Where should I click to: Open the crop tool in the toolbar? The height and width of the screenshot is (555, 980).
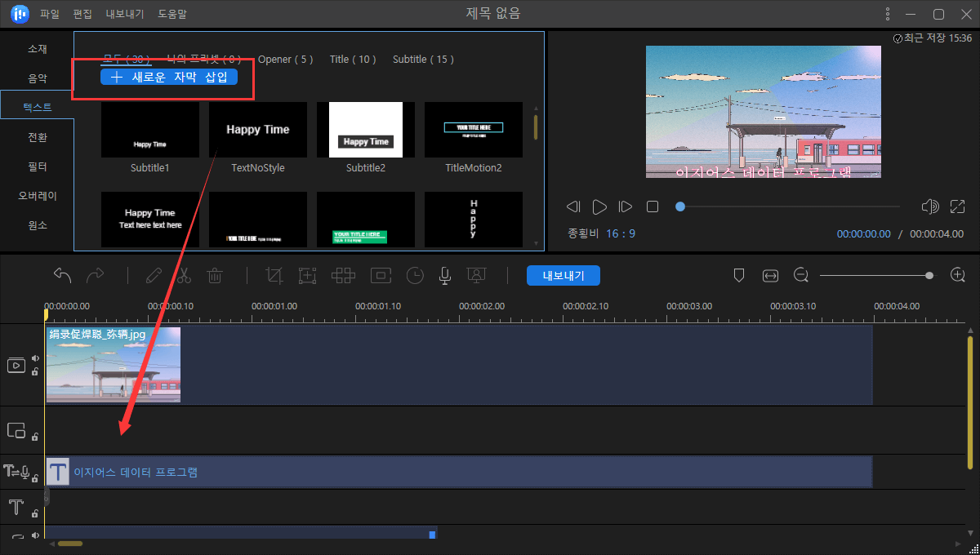[x=274, y=275]
